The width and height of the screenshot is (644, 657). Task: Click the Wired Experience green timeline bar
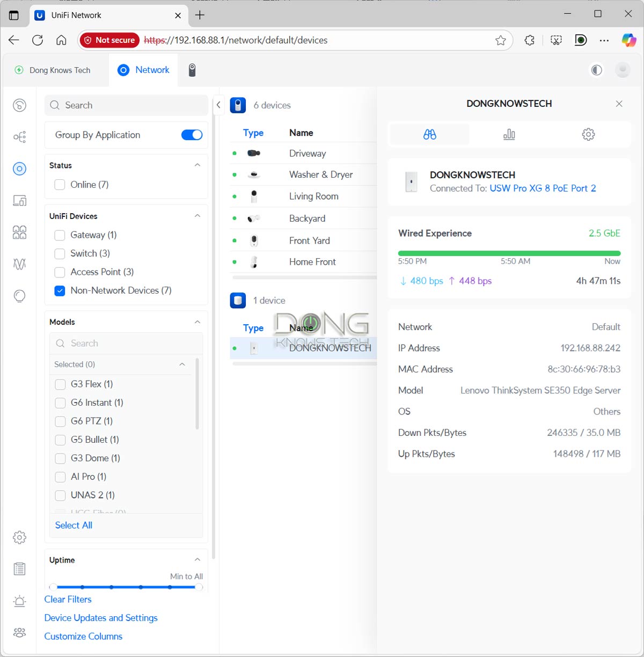tap(509, 253)
